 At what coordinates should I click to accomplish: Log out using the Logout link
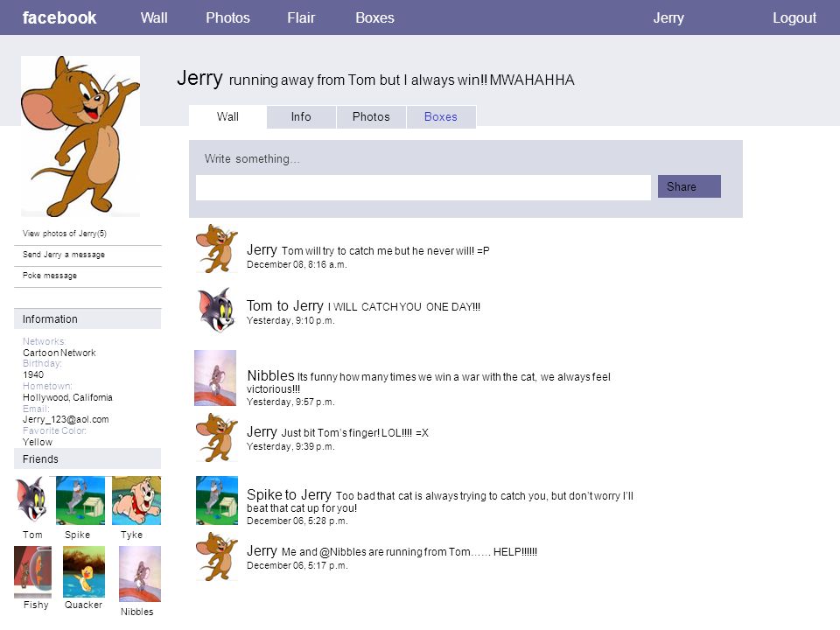794,17
